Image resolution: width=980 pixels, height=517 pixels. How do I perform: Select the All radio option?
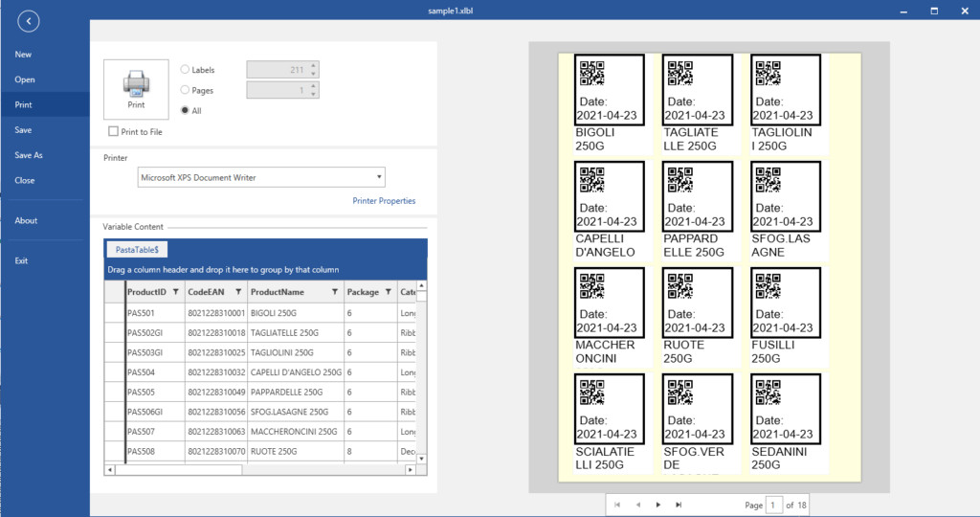tap(185, 110)
